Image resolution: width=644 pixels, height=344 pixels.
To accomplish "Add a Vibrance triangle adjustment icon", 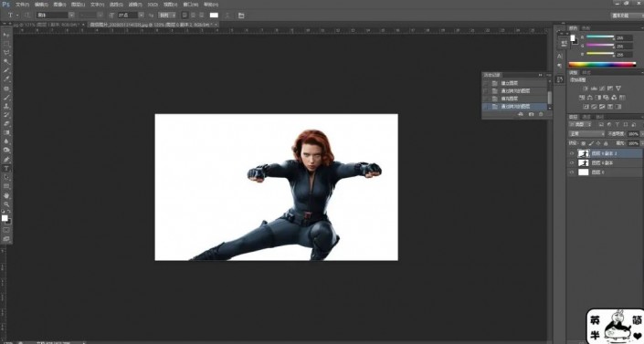I will tap(618, 89).
